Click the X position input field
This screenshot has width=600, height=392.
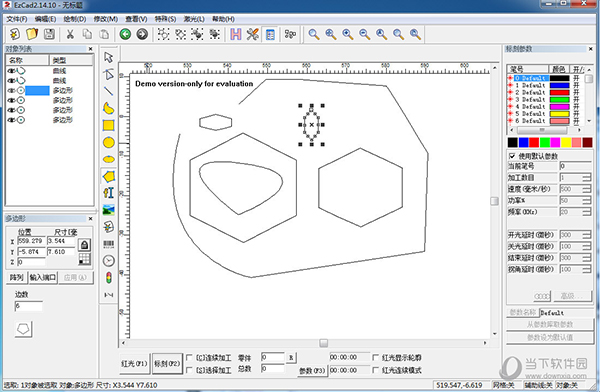pos(31,241)
